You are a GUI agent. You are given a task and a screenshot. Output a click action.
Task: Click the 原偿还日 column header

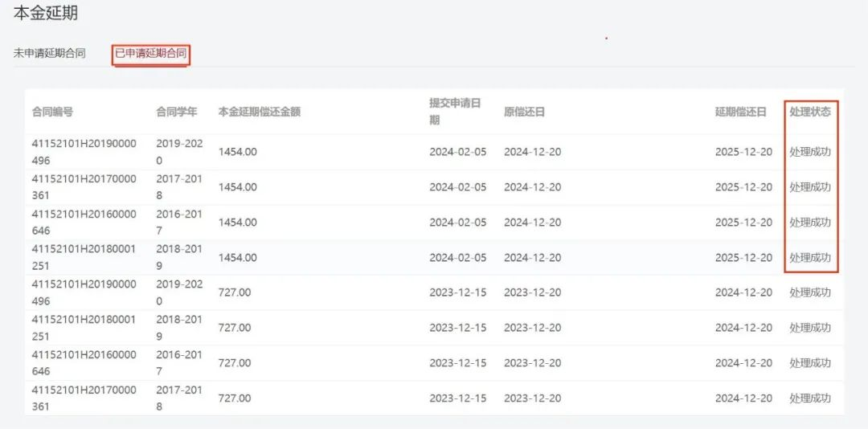pyautogui.click(x=524, y=112)
